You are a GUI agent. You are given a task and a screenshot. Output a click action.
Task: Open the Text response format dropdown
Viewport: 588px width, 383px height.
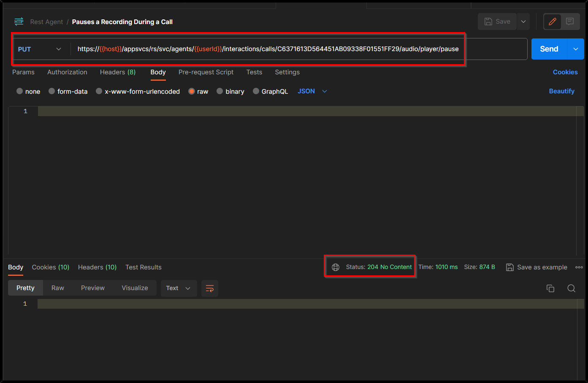pyautogui.click(x=179, y=288)
